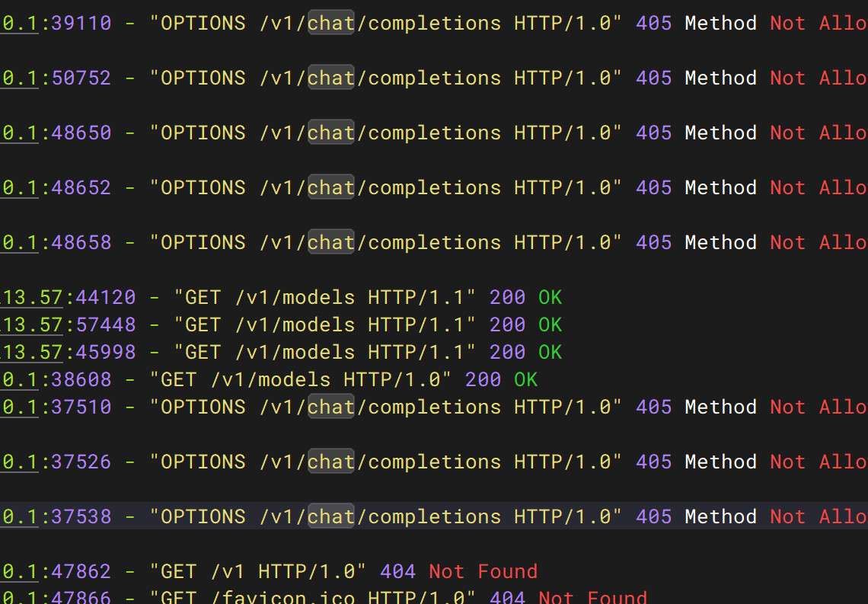Click port number 48650

tap(81, 133)
